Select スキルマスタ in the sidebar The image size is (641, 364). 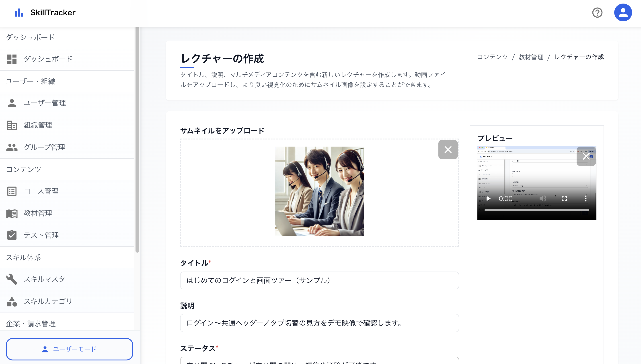click(x=44, y=279)
